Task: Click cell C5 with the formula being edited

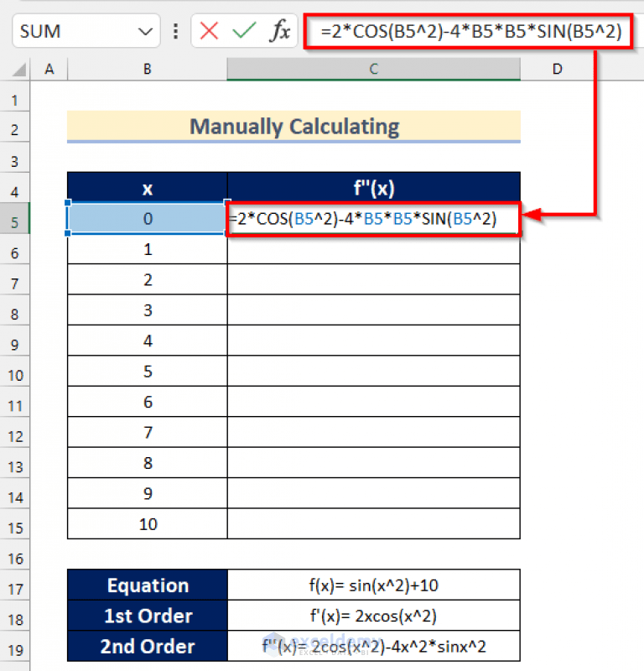Action: pos(373,219)
